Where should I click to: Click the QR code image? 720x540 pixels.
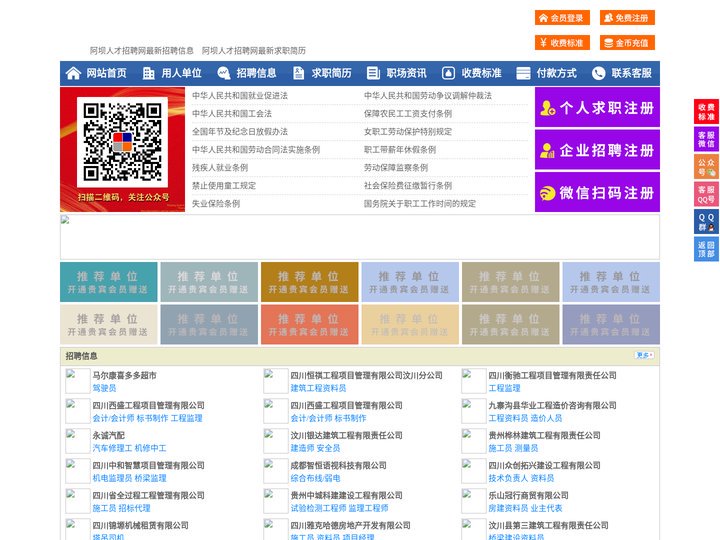122,142
